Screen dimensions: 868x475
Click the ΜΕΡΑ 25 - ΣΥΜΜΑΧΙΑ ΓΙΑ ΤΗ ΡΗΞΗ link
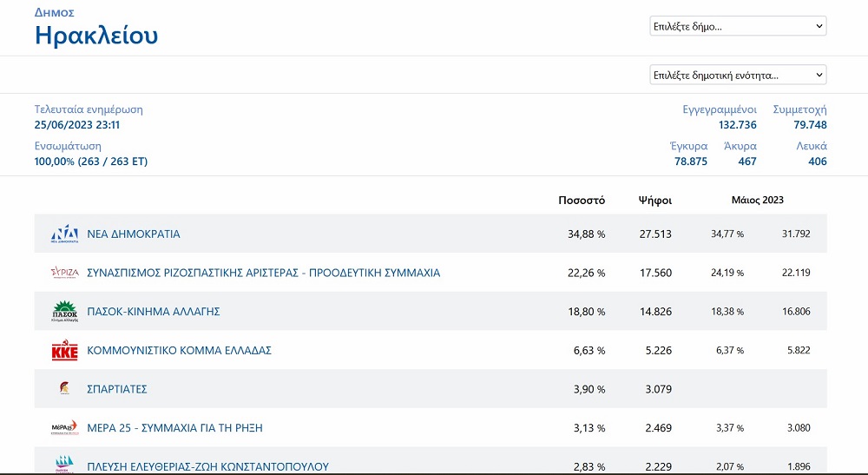[174, 427]
